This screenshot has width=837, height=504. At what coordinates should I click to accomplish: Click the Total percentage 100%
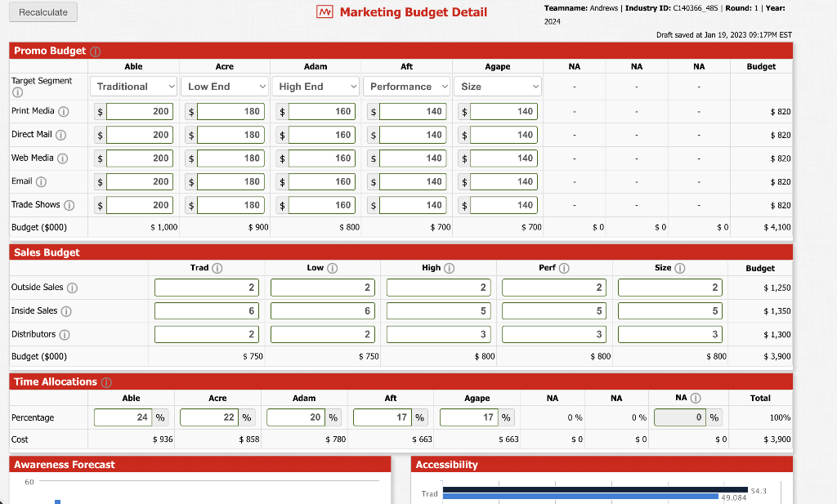pyautogui.click(x=780, y=417)
